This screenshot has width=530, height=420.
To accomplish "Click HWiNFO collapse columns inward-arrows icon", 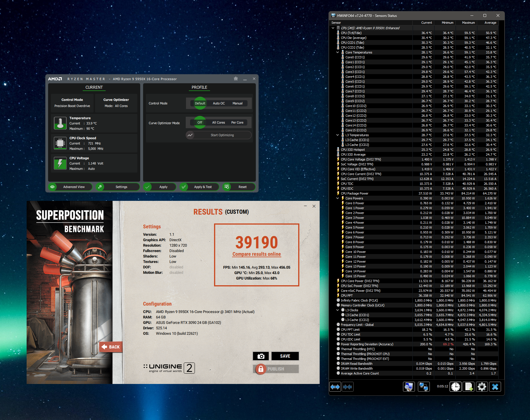I will [348, 387].
